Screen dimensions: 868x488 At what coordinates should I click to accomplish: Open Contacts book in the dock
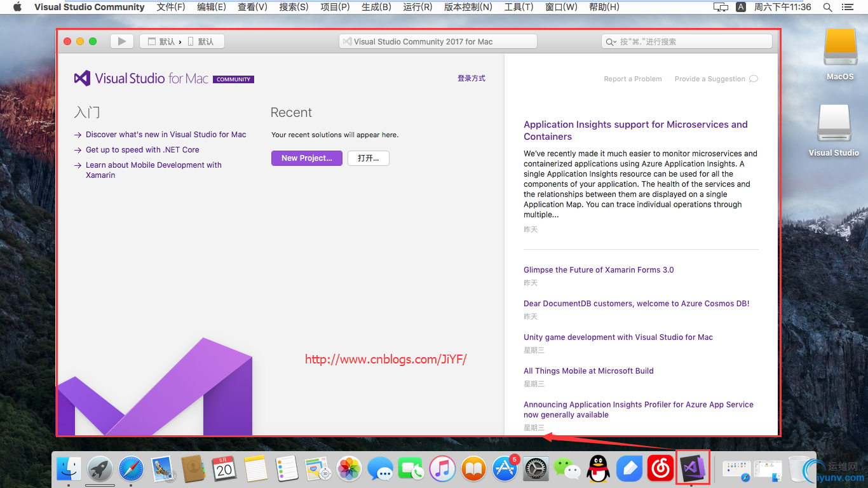tap(193, 469)
